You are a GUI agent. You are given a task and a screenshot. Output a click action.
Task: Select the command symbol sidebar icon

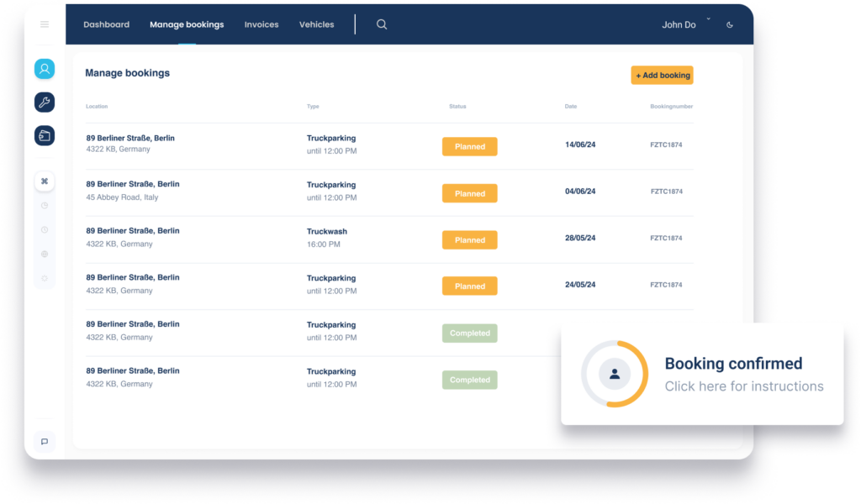coord(45,181)
